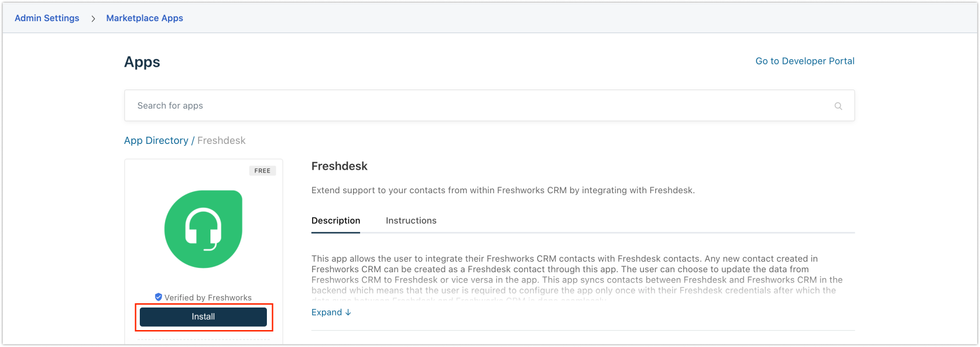980x347 pixels.
Task: Click the Freshdesk headset logo
Action: pyautogui.click(x=203, y=229)
